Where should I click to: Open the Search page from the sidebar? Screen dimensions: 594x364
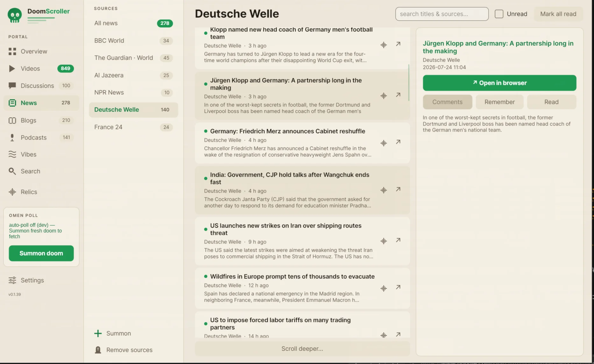pyautogui.click(x=41, y=171)
